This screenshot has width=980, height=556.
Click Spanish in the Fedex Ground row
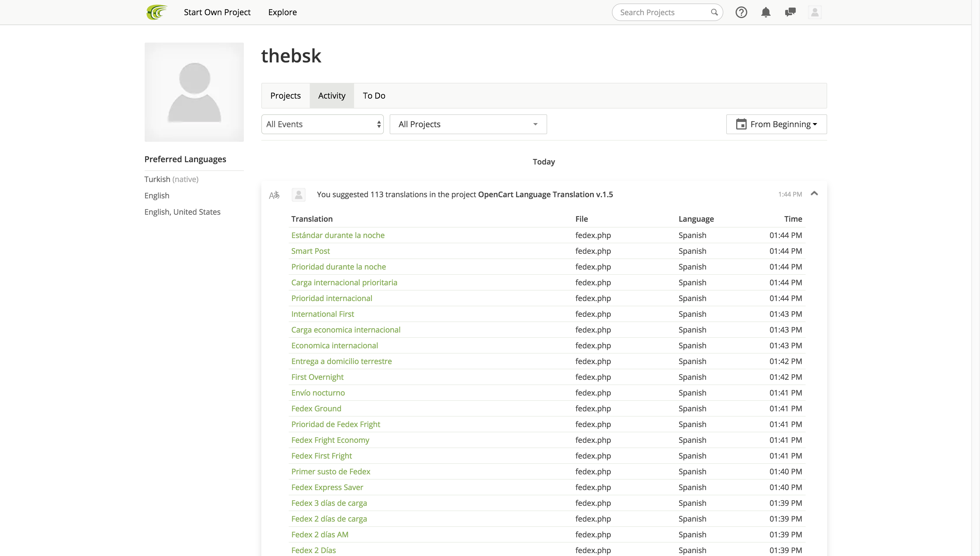tap(692, 408)
